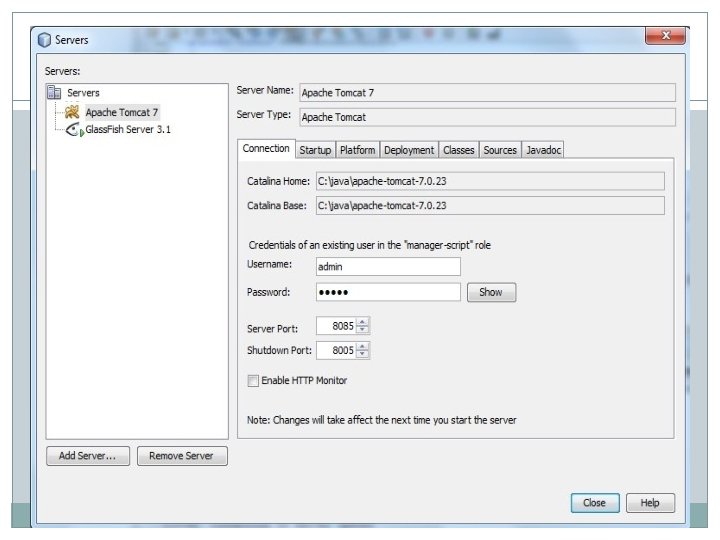Click the Server Type field

[x=487, y=117]
